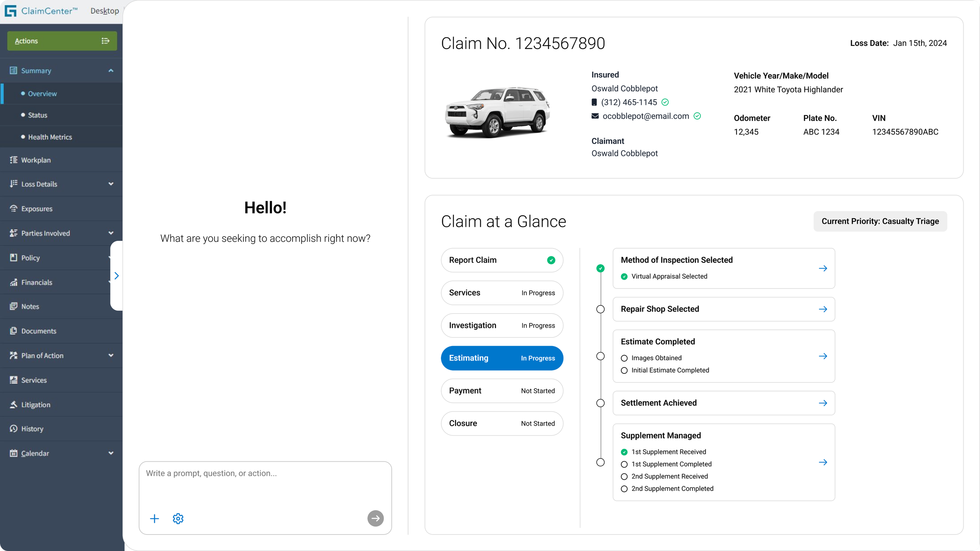Click Repair Shop Selected timeline marker

click(600, 309)
